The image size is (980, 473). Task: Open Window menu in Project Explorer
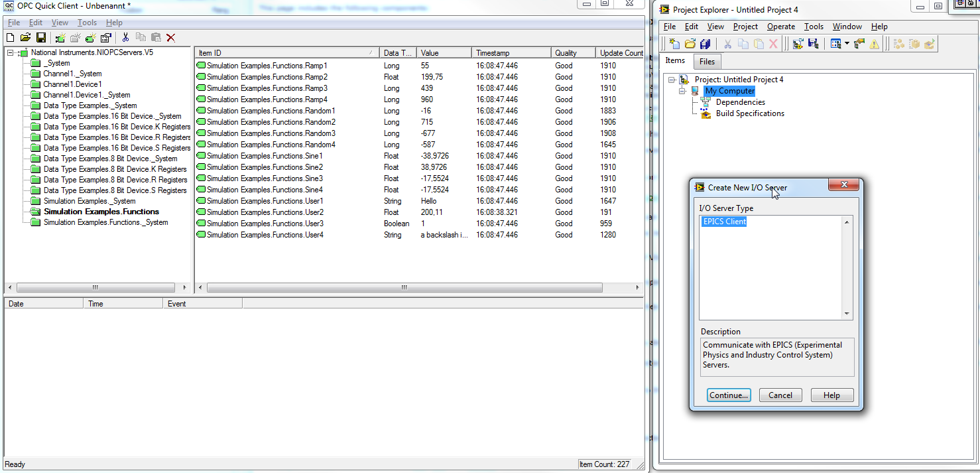click(x=847, y=27)
